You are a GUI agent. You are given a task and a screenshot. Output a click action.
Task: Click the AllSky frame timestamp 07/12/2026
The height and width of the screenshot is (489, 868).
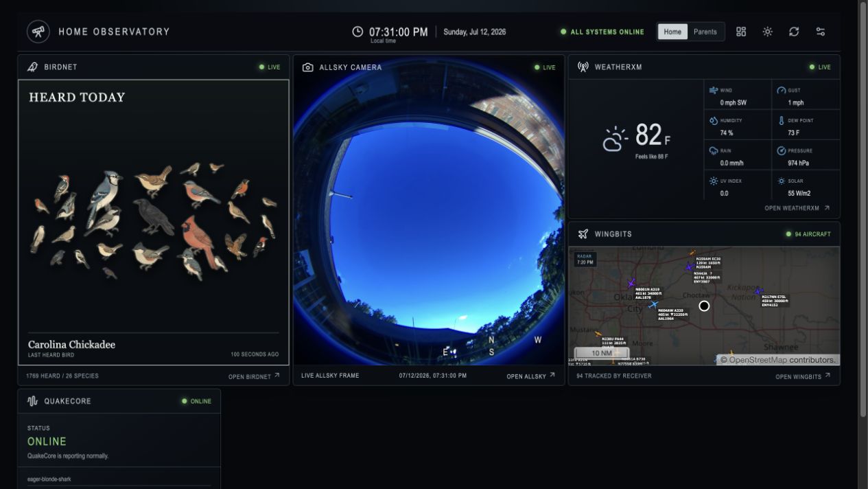433,376
